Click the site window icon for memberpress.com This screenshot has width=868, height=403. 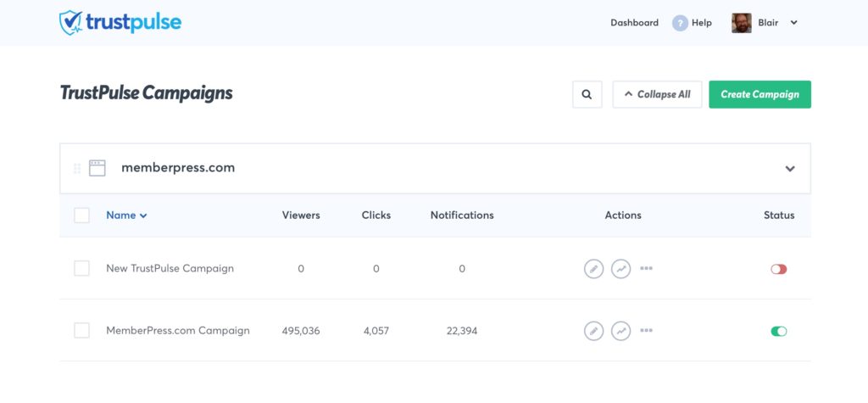pos(97,168)
